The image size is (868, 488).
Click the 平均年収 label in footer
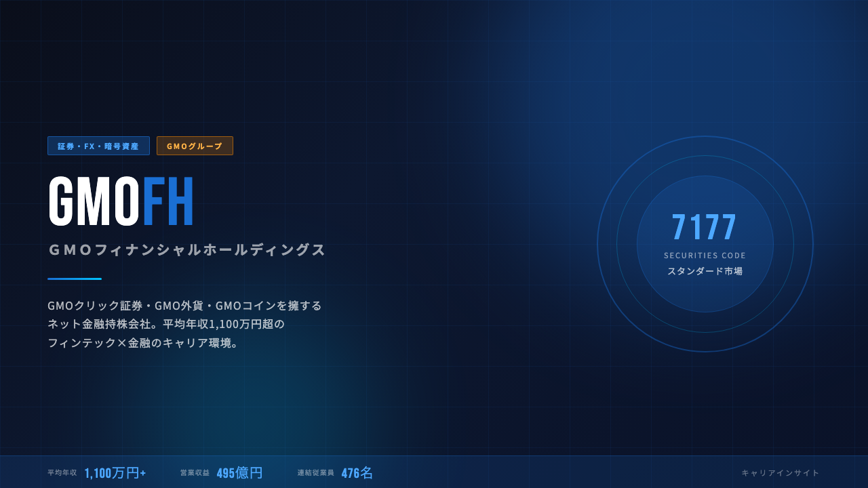point(62,472)
